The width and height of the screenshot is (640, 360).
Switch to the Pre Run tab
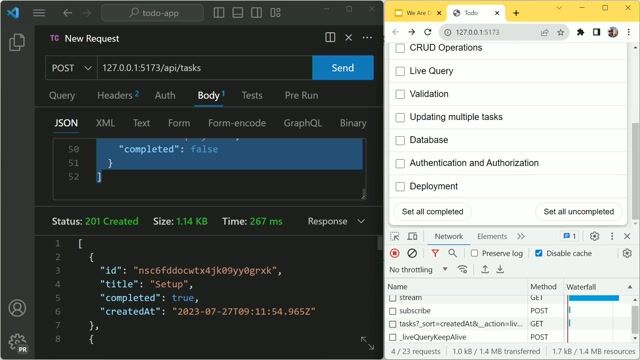click(x=301, y=95)
